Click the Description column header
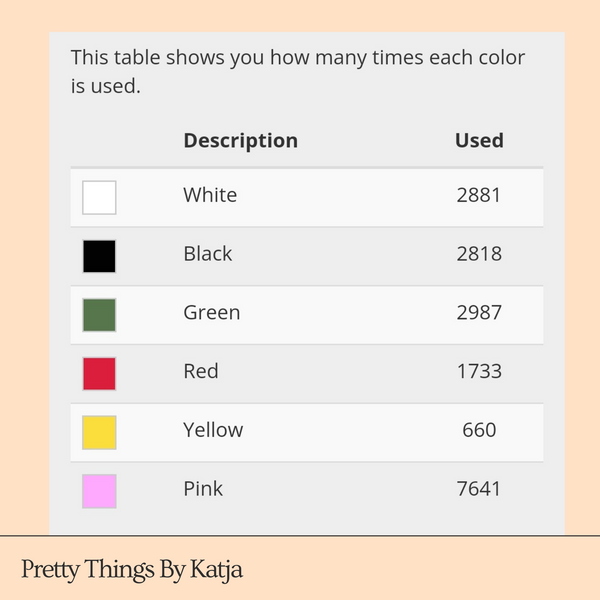The height and width of the screenshot is (600, 600). (240, 141)
